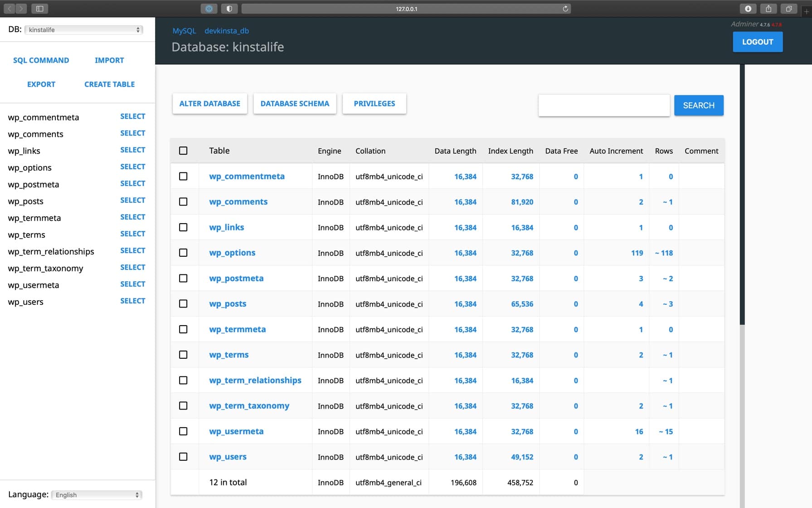This screenshot has height=508, width=812.
Task: Check the wp_users table row checkbox
Action: (184, 457)
